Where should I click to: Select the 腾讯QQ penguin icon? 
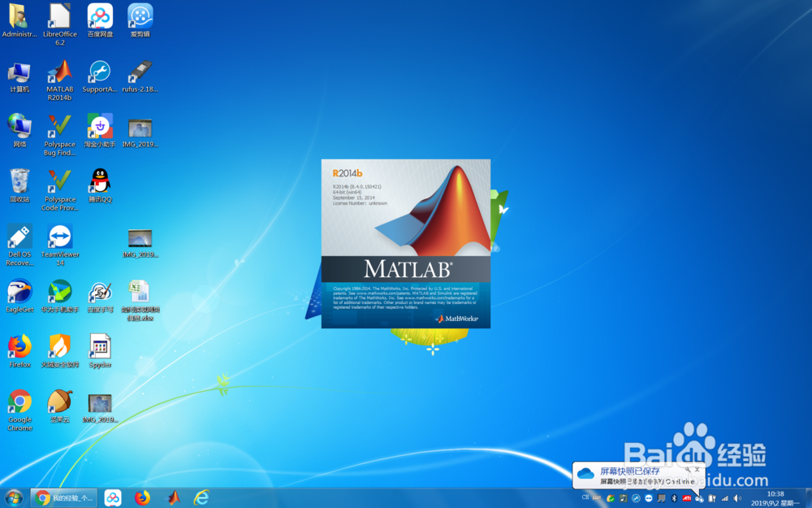point(100,185)
